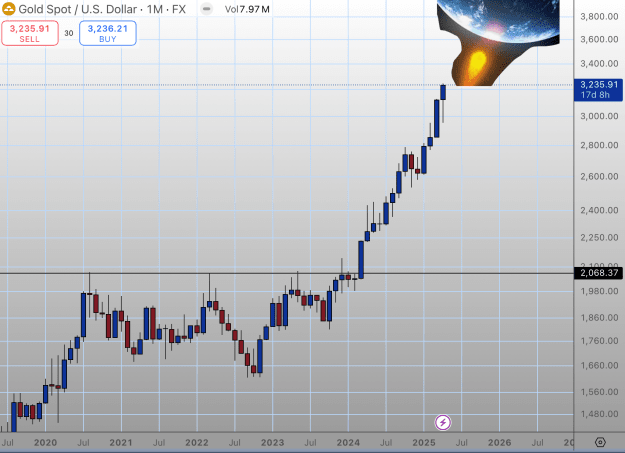Click the 2,600.00 price scale label

(599, 176)
